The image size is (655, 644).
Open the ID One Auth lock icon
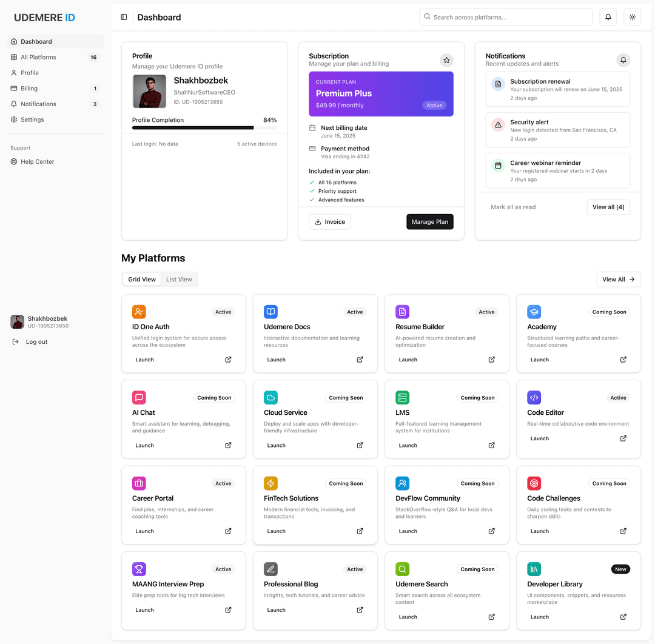pos(139,311)
